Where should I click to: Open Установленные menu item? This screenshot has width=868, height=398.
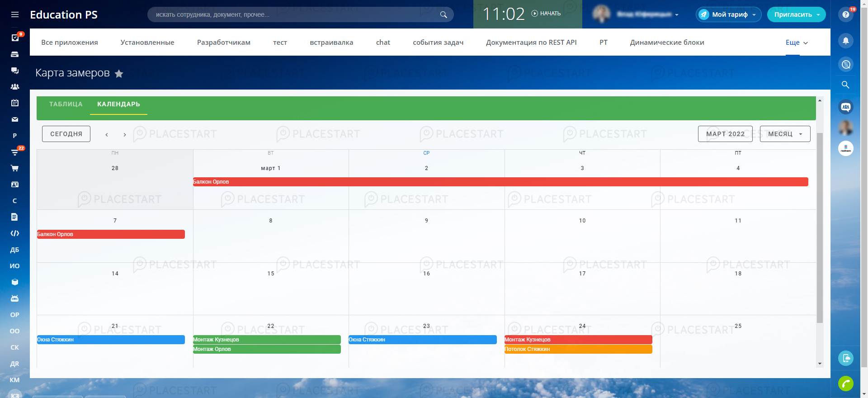147,43
